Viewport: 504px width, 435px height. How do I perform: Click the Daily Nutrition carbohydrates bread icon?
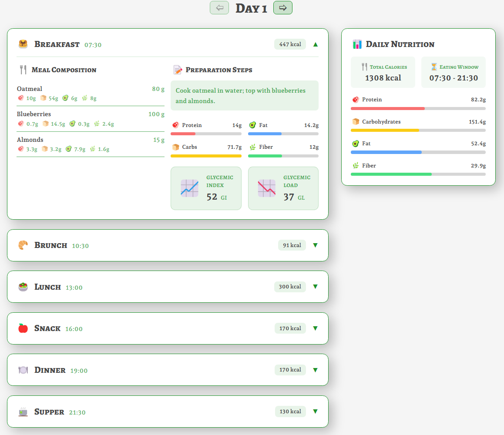pos(356,121)
